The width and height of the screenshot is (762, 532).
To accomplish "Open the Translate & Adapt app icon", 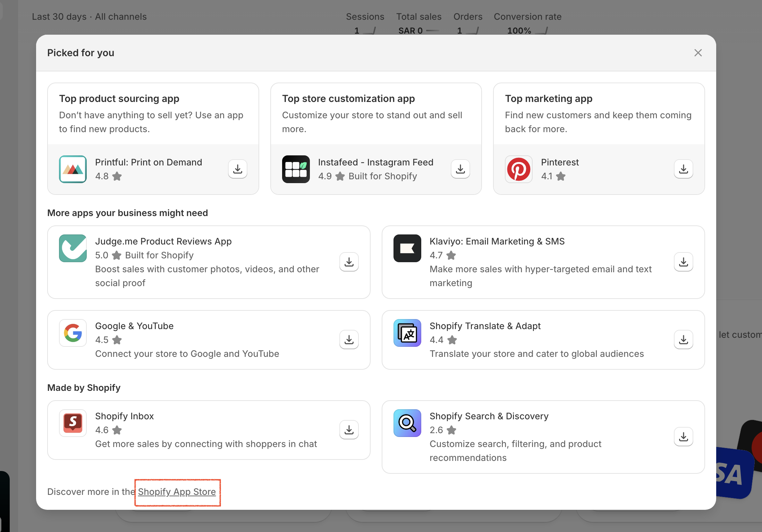I will (407, 333).
